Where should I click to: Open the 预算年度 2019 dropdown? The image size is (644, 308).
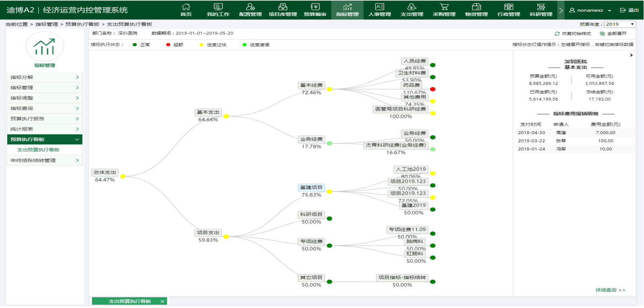(x=620, y=25)
